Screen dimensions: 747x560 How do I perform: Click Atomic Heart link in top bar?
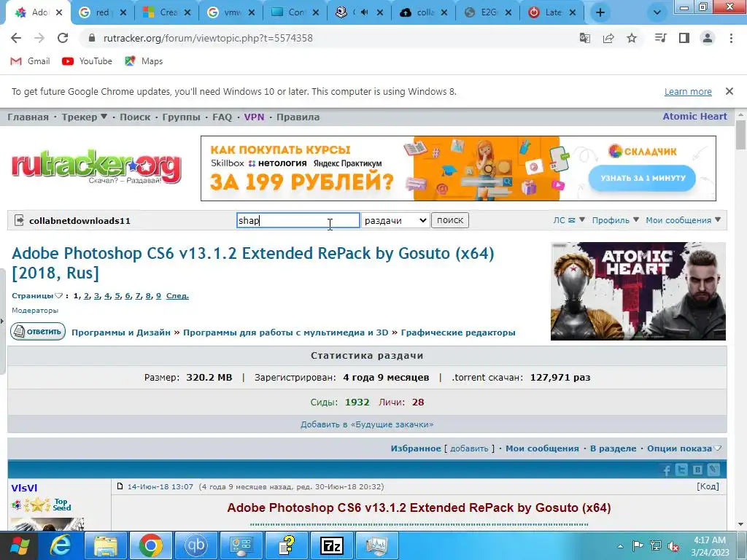pos(694,116)
